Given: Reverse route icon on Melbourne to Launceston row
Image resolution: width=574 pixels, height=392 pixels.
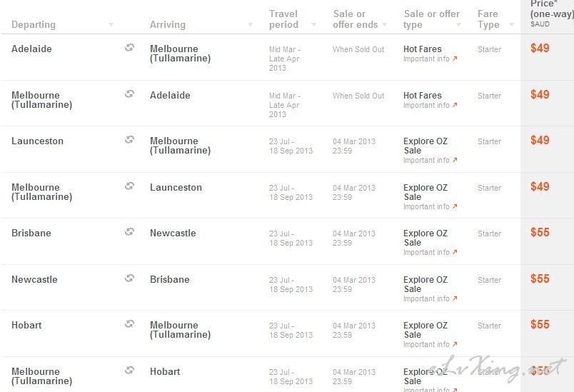Looking at the screenshot, I should coord(130,186).
